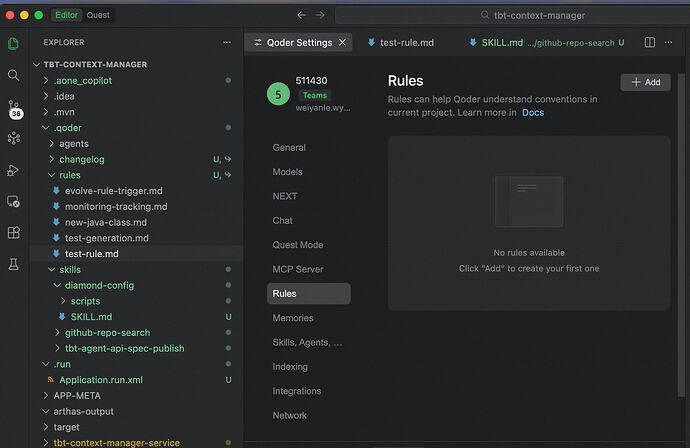
Task: Collapse the skills folder
Action: pos(51,269)
